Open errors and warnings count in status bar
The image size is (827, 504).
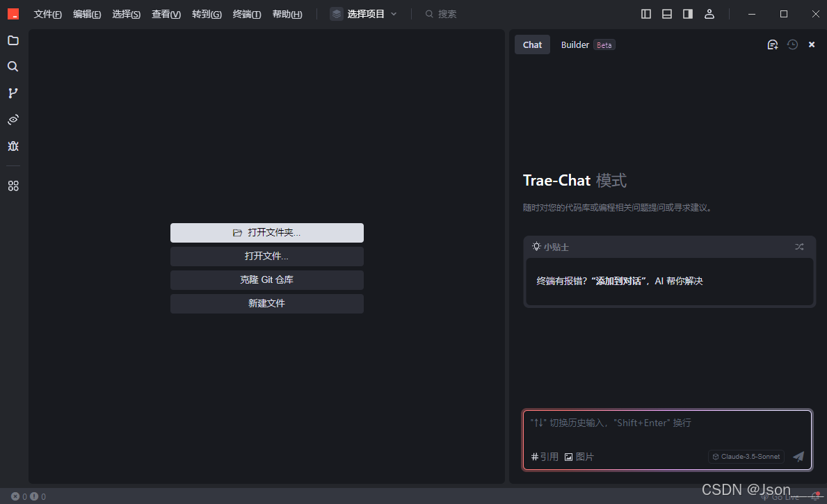click(x=29, y=496)
